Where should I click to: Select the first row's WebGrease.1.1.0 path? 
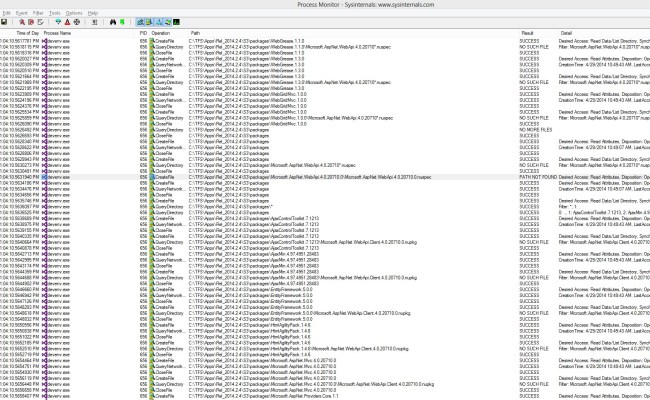247,41
